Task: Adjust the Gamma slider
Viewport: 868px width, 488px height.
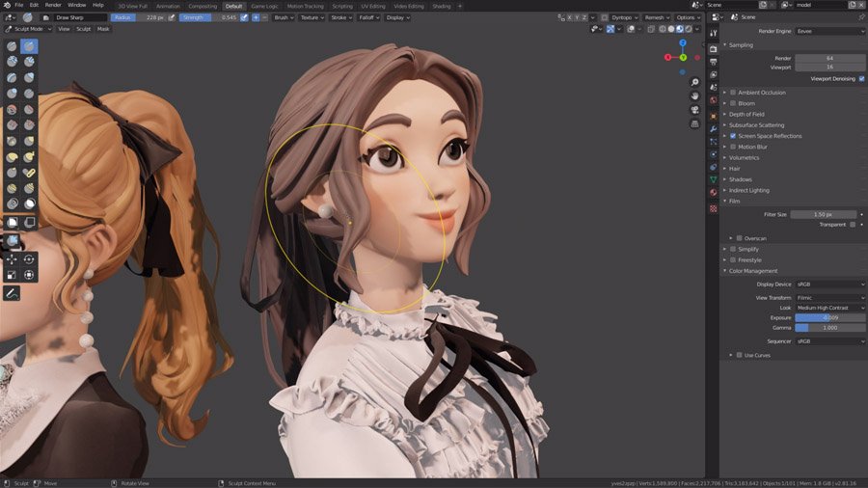Action: 829,328
